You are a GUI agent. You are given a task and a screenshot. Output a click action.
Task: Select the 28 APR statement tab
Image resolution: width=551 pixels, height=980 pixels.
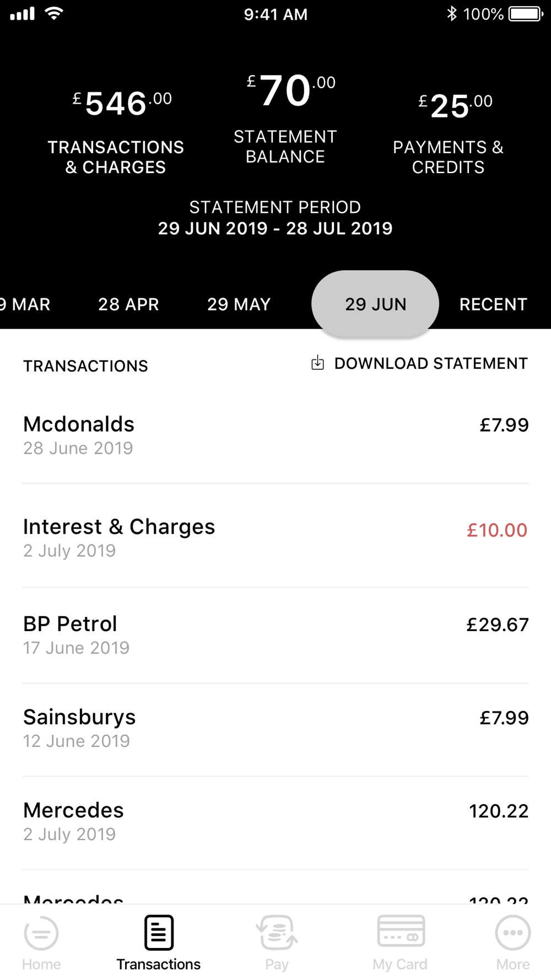click(x=128, y=304)
